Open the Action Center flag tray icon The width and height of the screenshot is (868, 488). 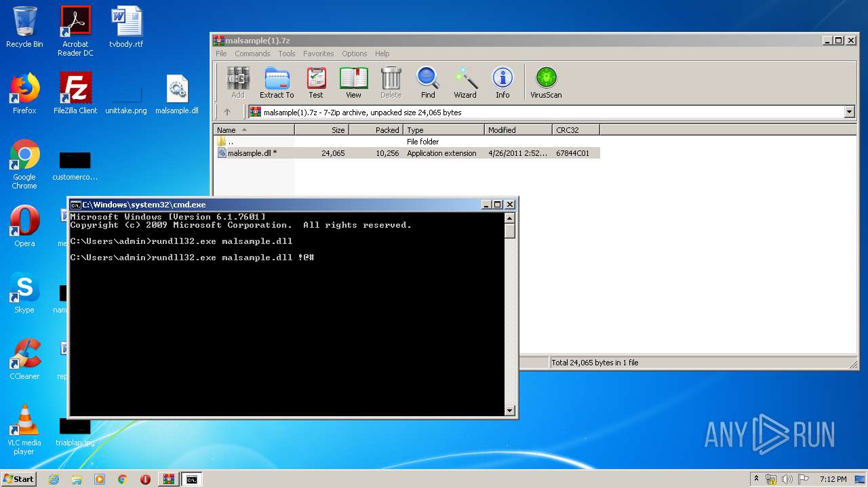[803, 479]
